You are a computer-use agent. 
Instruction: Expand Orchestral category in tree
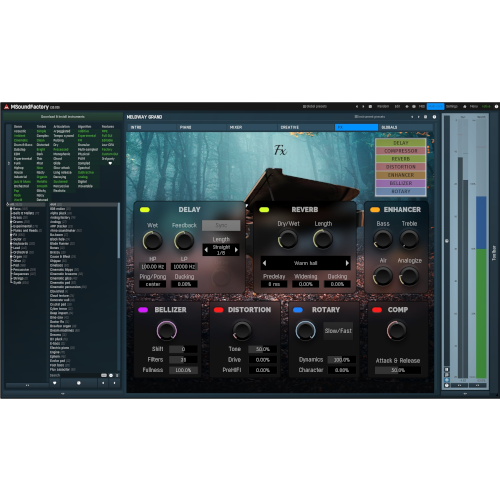pos(12,252)
